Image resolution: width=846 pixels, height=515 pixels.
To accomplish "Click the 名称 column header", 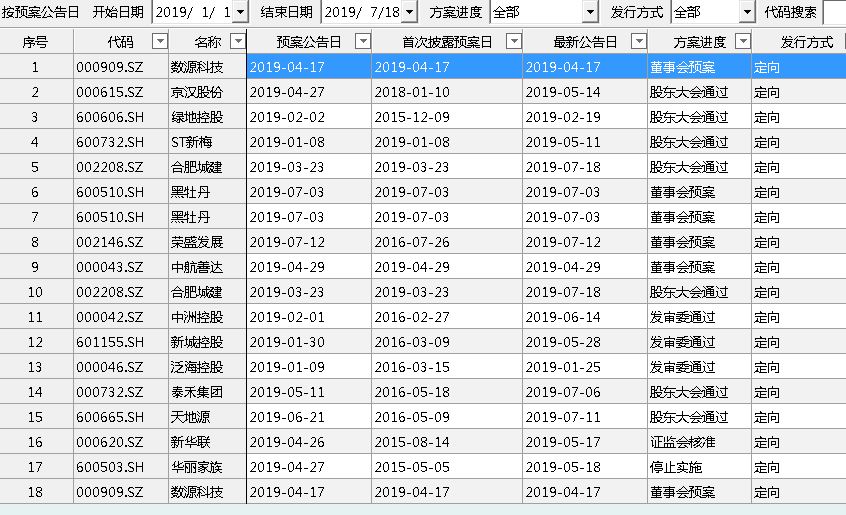I will pyautogui.click(x=207, y=42).
